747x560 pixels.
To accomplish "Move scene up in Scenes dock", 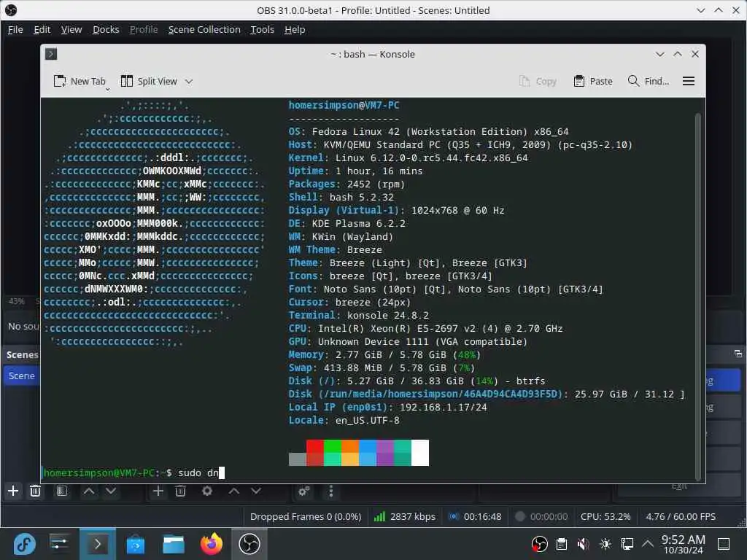I will coord(89,491).
